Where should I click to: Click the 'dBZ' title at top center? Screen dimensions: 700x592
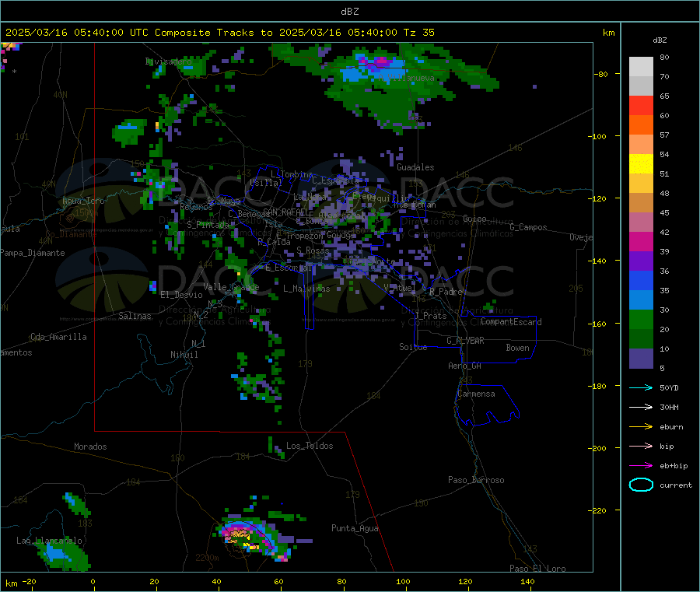349,12
